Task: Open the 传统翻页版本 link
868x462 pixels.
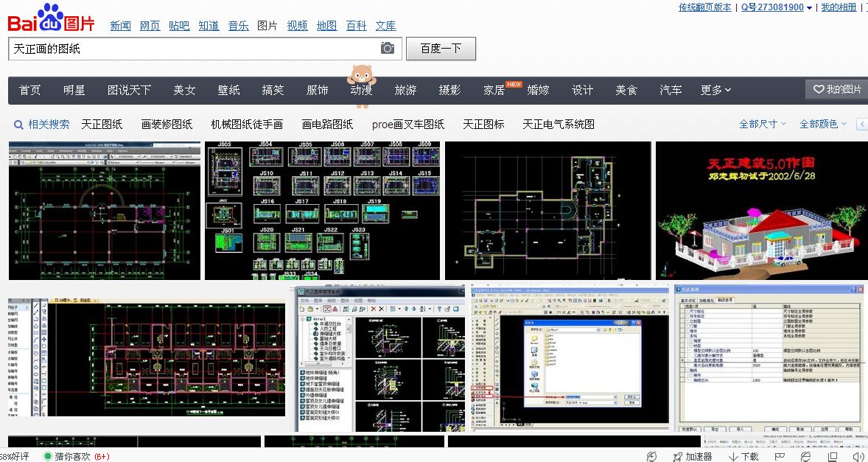Action: 704,7
